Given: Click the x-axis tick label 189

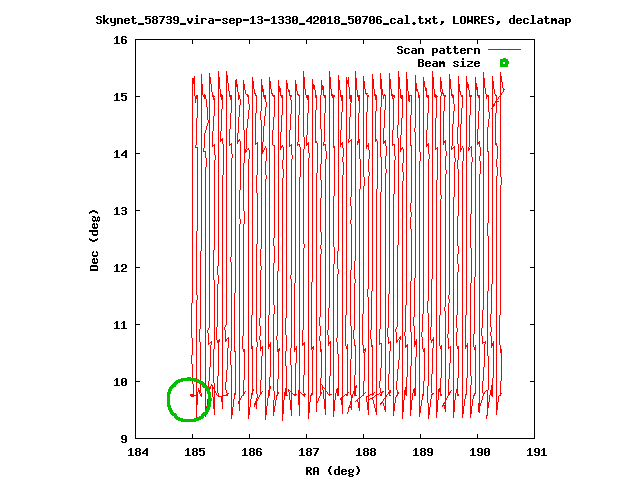Looking at the screenshot, I should coord(423,452).
